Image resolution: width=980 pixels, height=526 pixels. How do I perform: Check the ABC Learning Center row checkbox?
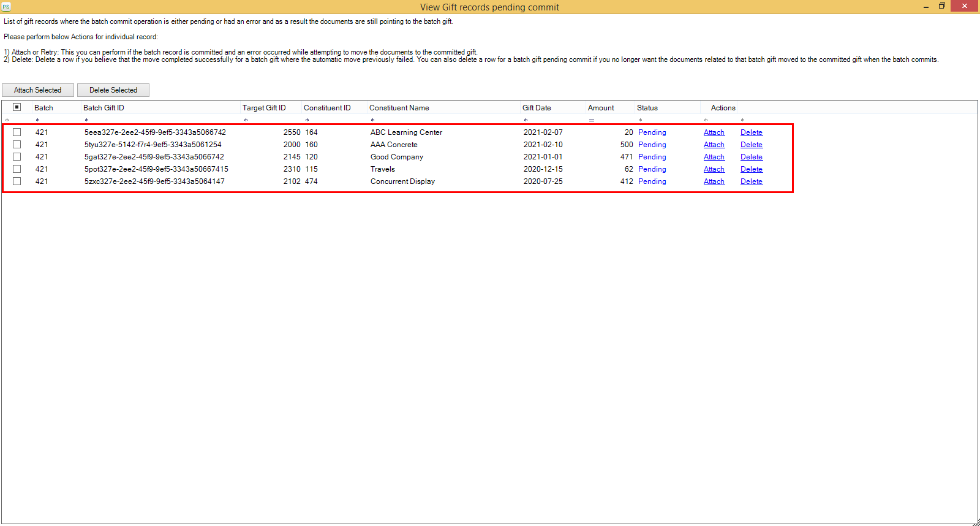(x=17, y=132)
